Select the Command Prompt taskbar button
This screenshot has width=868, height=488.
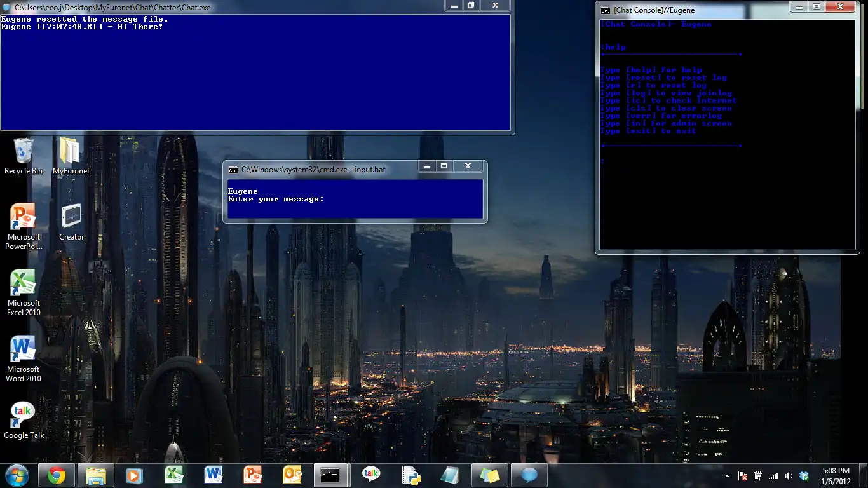tap(332, 475)
